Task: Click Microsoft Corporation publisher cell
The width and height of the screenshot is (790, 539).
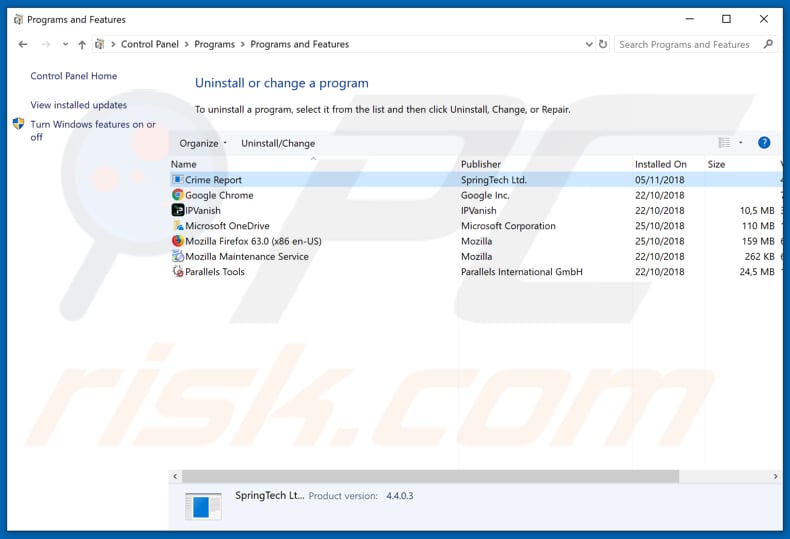Action: (x=508, y=226)
